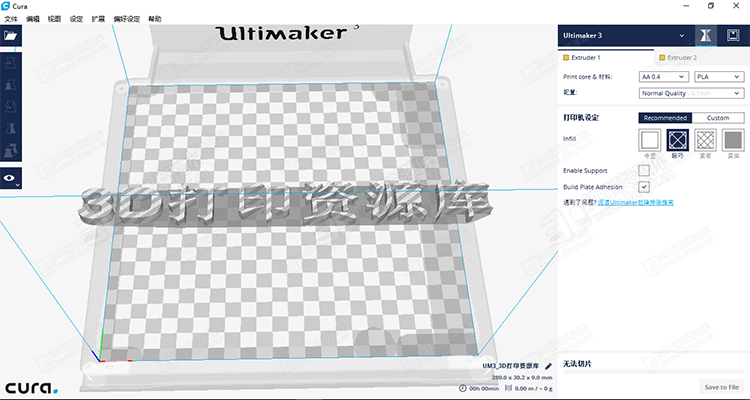Click the pencil icon to rename job
Image resolution: width=750 pixels, height=400 pixels.
[549, 367]
